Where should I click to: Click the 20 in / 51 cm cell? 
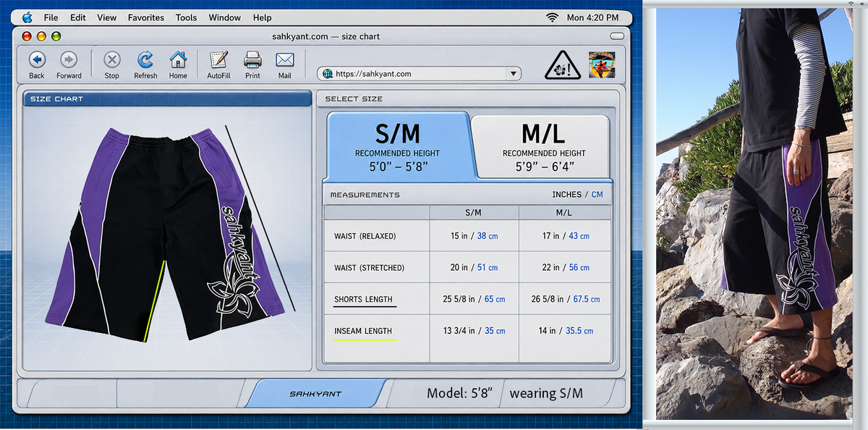click(474, 268)
